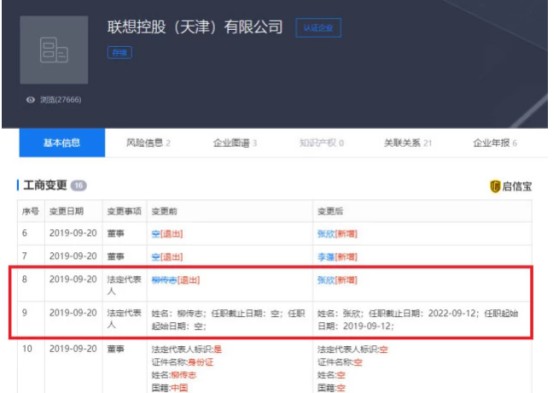Click 证件名称:身份证 in row 10
Screen dimensions: 554x393
coord(182,362)
